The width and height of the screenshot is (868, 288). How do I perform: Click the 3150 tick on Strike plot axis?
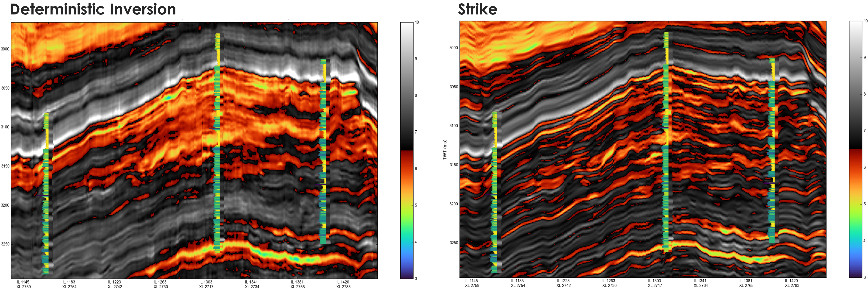click(x=454, y=165)
